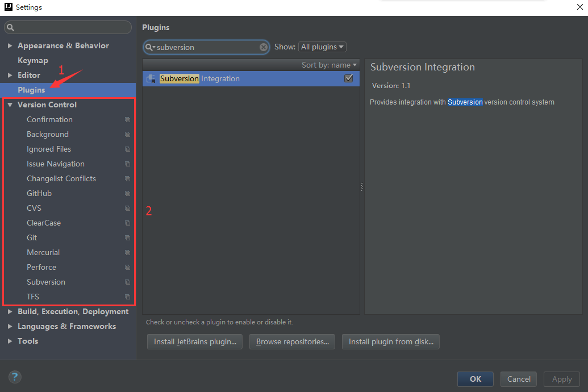Open the Show All plugins dropdown
Image resolution: width=588 pixels, height=392 pixels.
[322, 47]
